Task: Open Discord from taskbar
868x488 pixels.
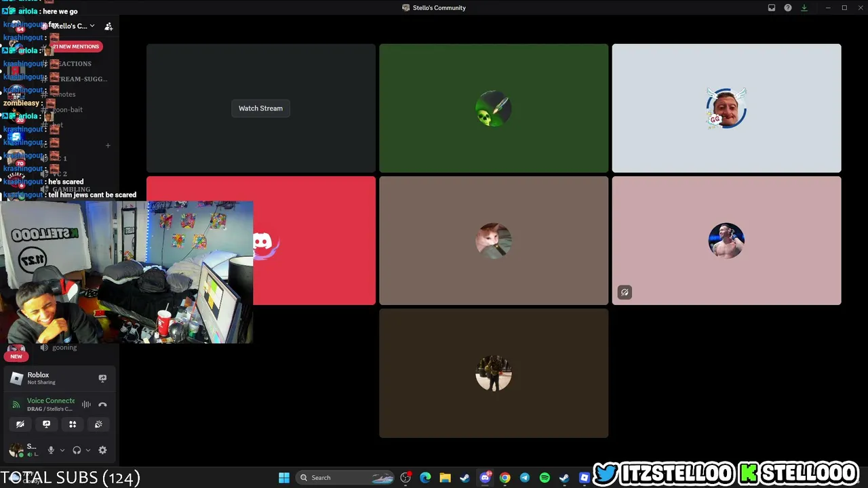Action: click(x=485, y=478)
